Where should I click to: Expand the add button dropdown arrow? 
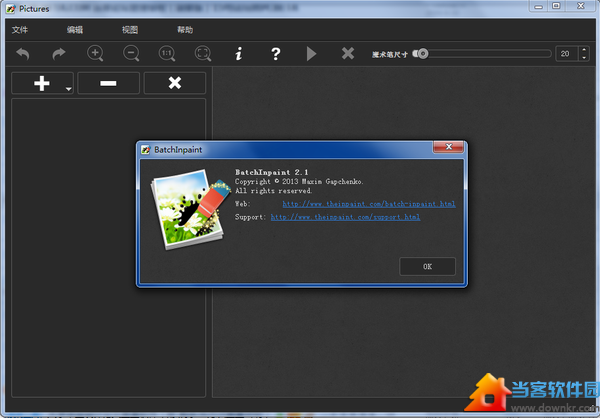[x=68, y=89]
